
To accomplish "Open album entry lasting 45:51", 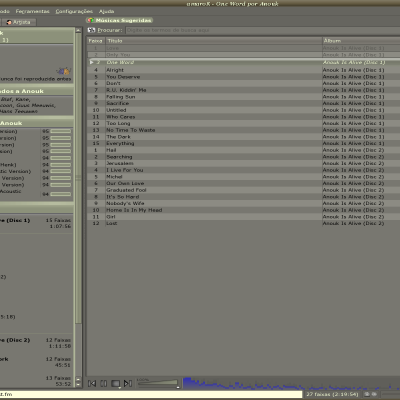I will click(36, 362).
